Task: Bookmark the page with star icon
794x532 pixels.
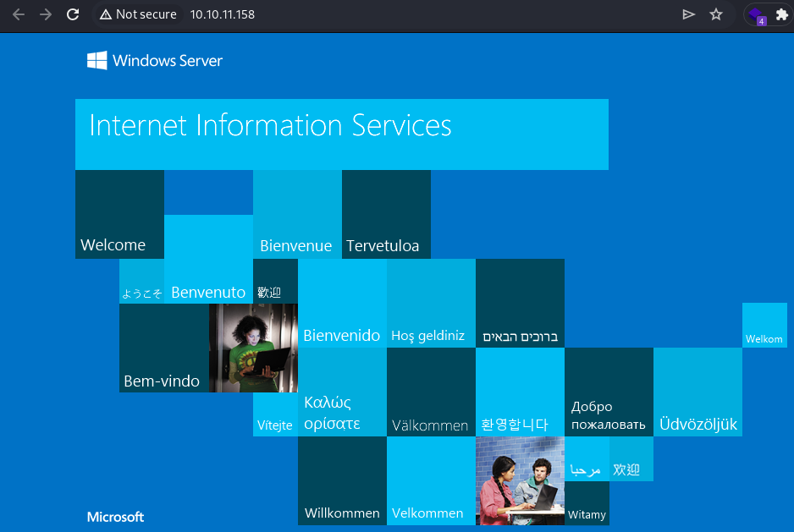Action: pos(716,14)
